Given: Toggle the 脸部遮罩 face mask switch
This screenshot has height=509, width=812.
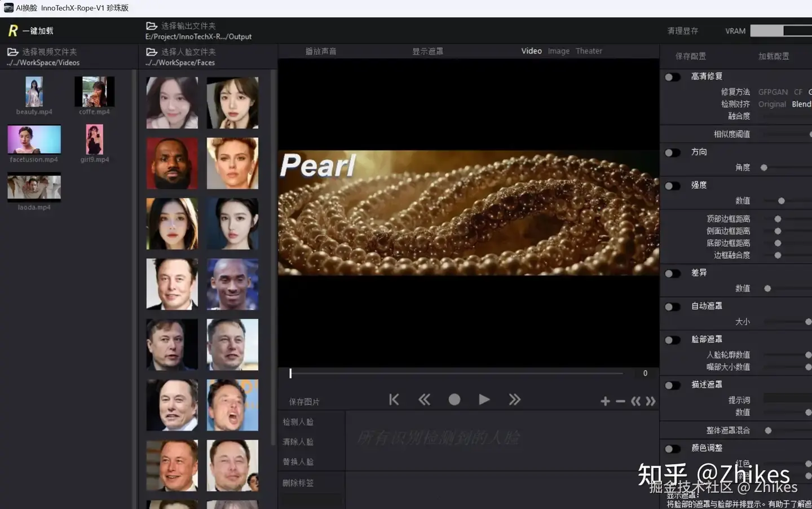Looking at the screenshot, I should click(672, 340).
